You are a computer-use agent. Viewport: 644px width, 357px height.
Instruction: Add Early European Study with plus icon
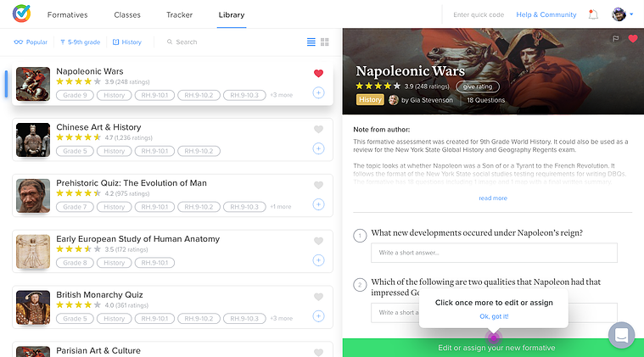click(x=318, y=260)
